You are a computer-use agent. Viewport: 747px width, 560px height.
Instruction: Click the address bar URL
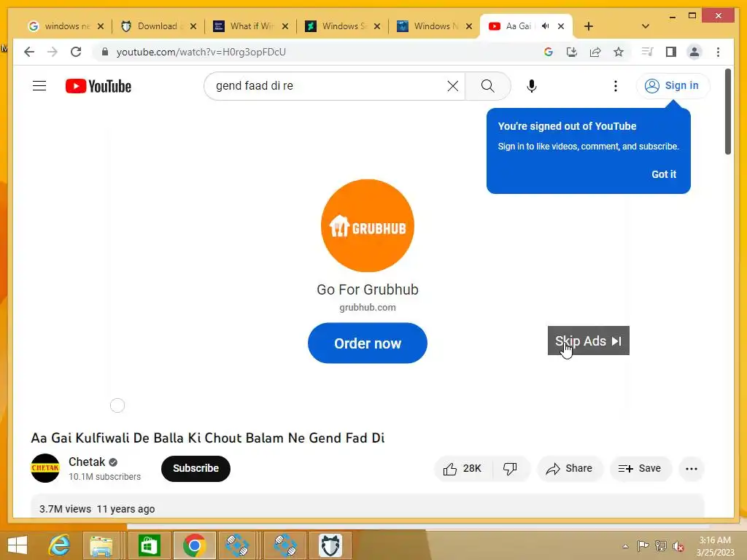(201, 52)
